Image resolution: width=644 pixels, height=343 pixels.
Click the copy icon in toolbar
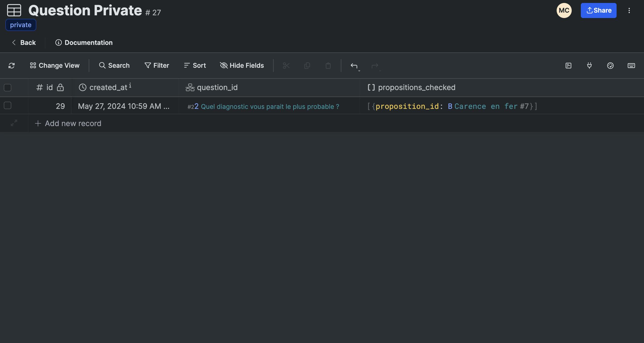(x=307, y=66)
